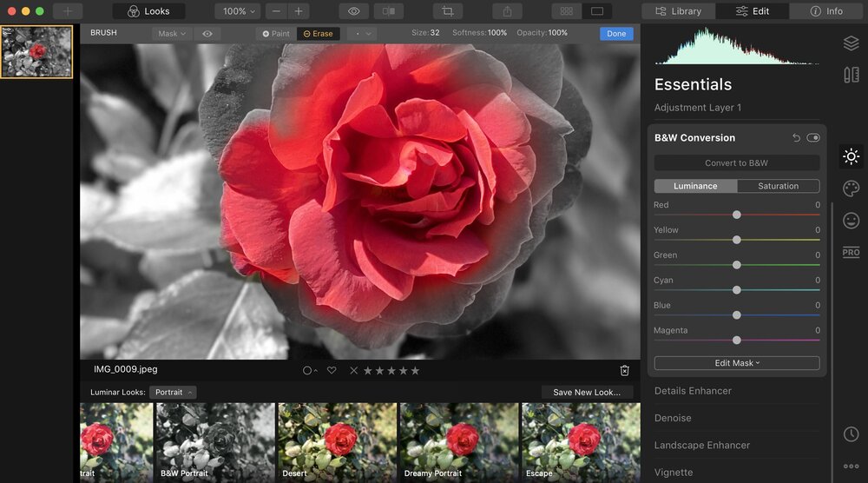Viewport: 868px width, 483px height.
Task: Mark image as favorite with heart icon
Action: pos(332,370)
